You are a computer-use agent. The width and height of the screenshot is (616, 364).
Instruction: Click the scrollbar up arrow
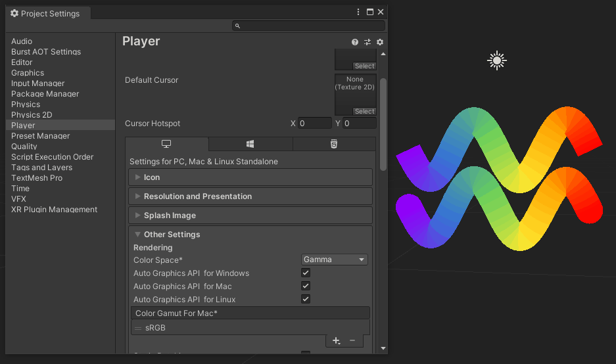[x=383, y=54]
